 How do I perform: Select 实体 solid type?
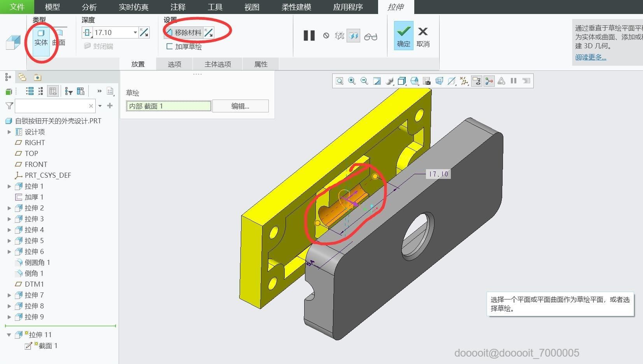pyautogui.click(x=41, y=38)
